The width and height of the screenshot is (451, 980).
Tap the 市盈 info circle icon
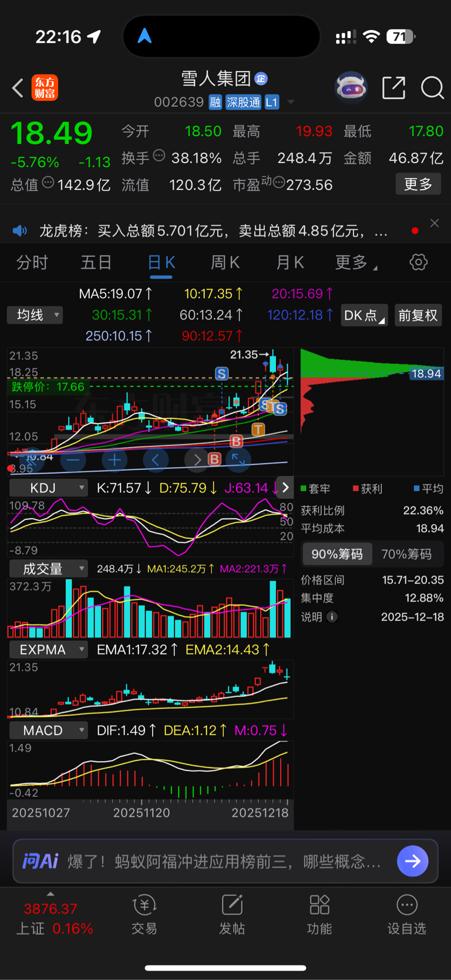pyautogui.click(x=279, y=183)
